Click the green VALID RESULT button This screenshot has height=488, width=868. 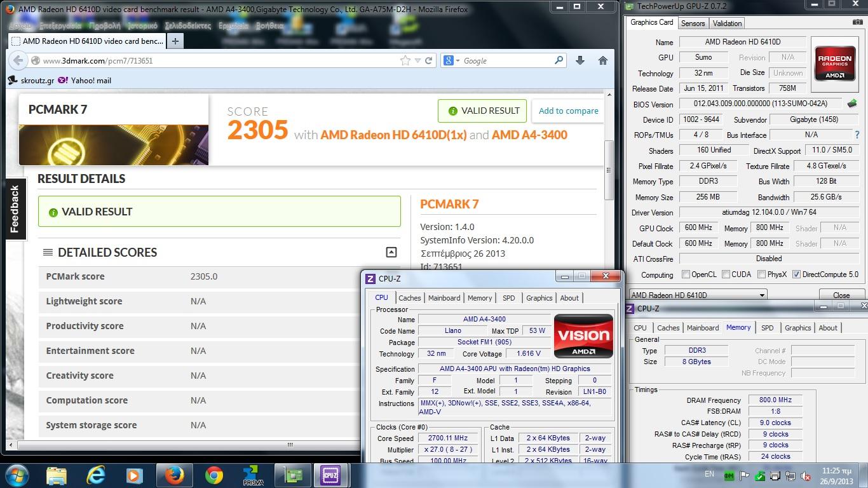[482, 111]
